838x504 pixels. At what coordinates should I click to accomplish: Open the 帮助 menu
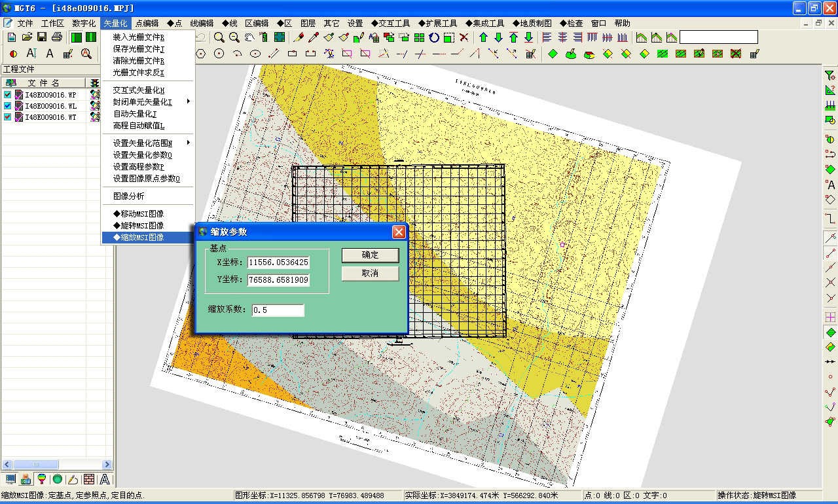point(622,23)
